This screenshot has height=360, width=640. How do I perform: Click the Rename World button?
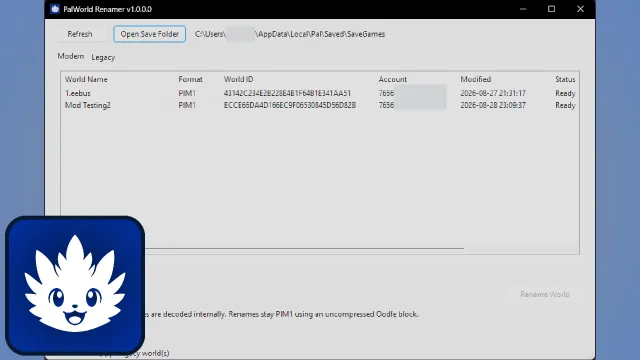pyautogui.click(x=544, y=294)
